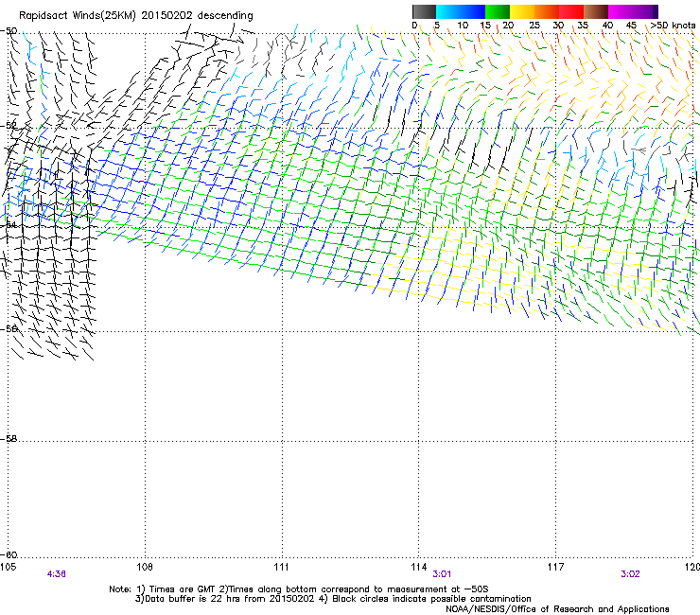
Task: Click the latitude label '-60'
Action: coord(9,554)
